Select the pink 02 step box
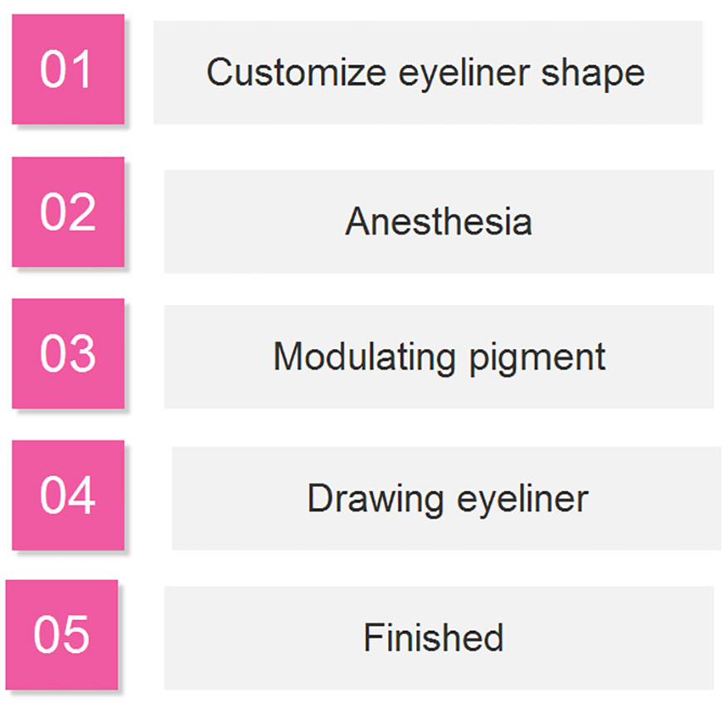This screenshot has width=728, height=703. [x=68, y=211]
